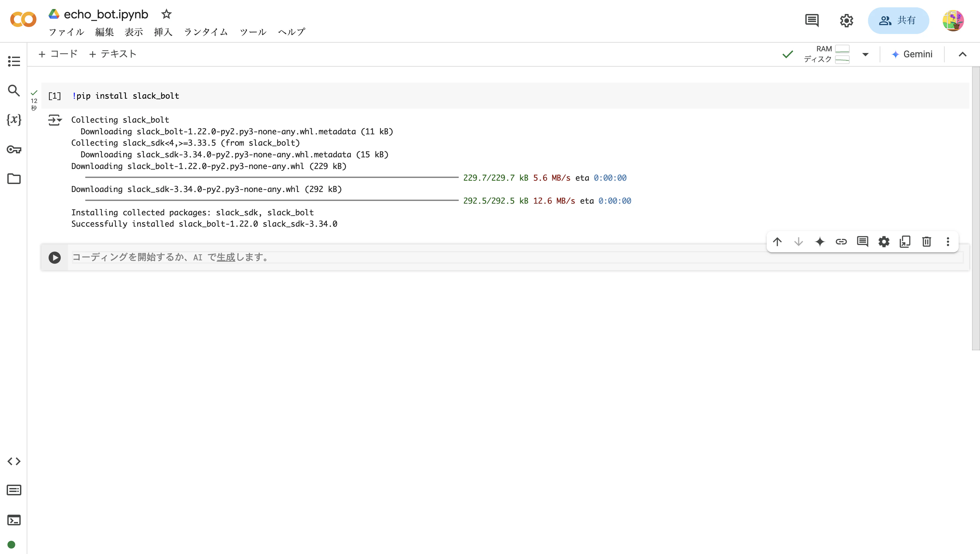Click the green status dot indicator
This screenshot has width=980, height=554.
pyautogui.click(x=11, y=544)
